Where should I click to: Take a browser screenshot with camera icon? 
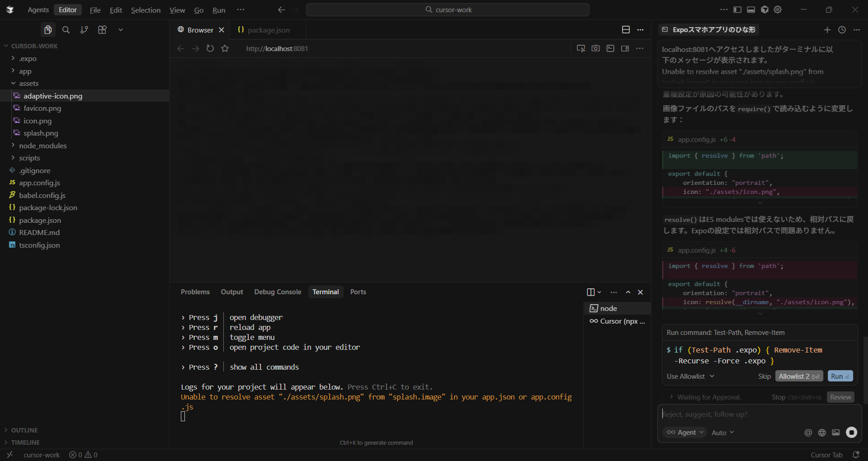(595, 48)
